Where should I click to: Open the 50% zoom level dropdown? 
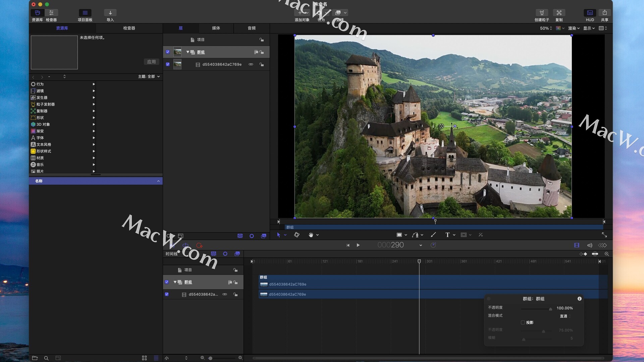pos(546,28)
